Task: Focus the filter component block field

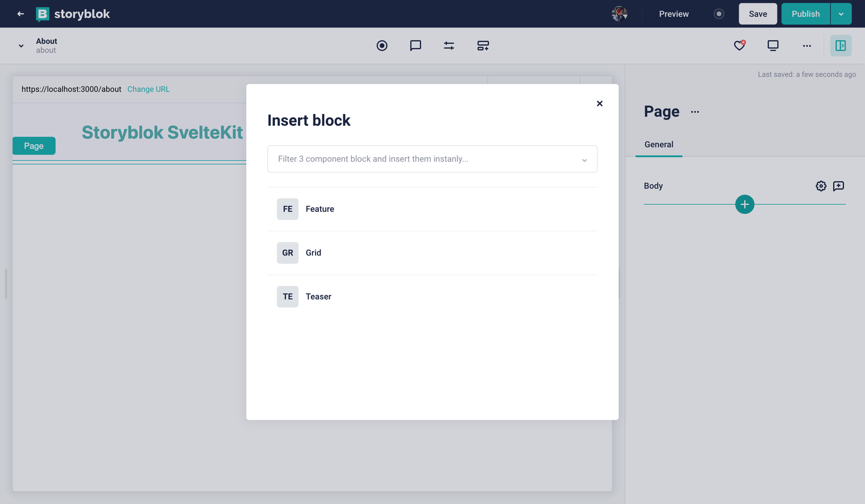Action: point(432,159)
